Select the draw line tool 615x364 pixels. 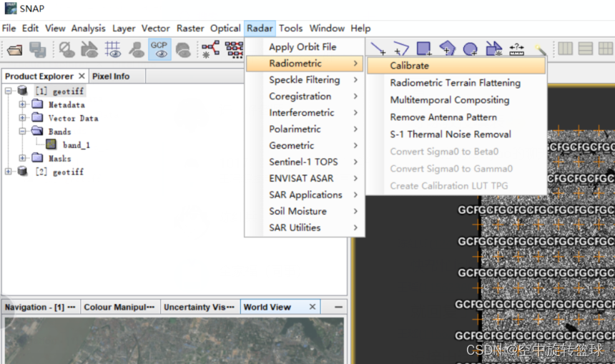378,49
